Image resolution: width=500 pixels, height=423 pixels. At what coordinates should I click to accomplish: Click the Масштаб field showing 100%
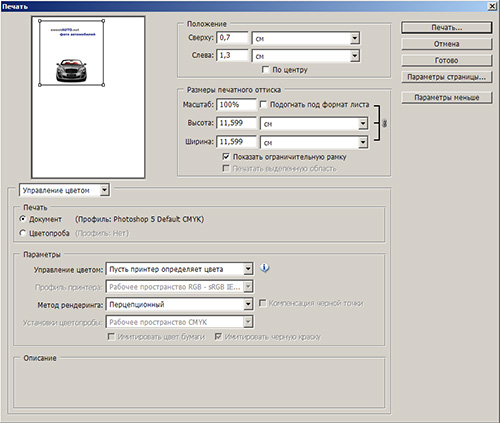237,104
